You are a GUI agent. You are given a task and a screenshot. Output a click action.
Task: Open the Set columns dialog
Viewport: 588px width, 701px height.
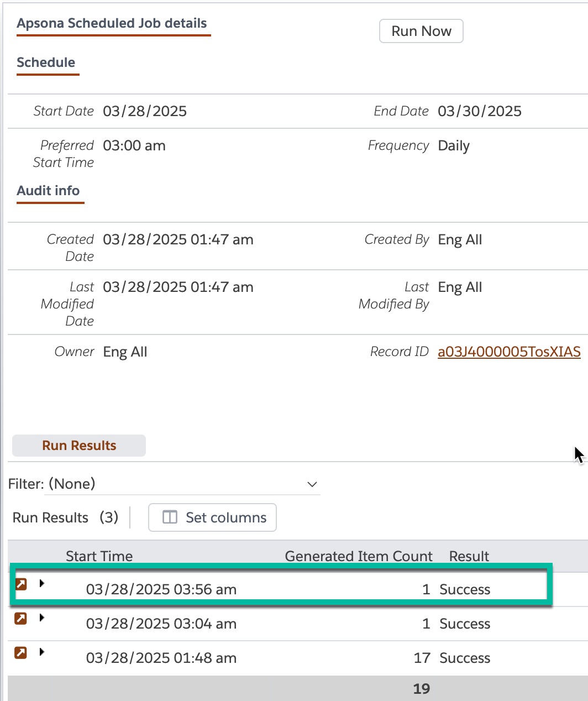(212, 517)
